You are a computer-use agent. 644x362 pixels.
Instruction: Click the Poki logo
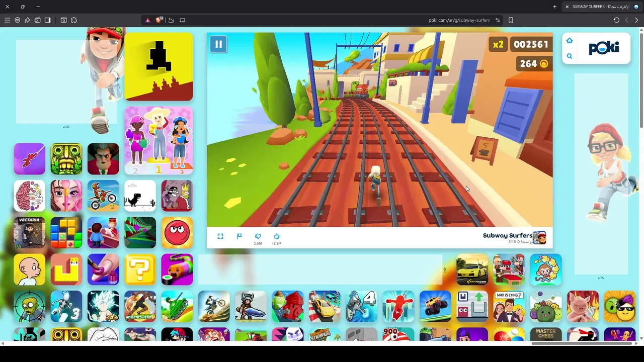[604, 48]
